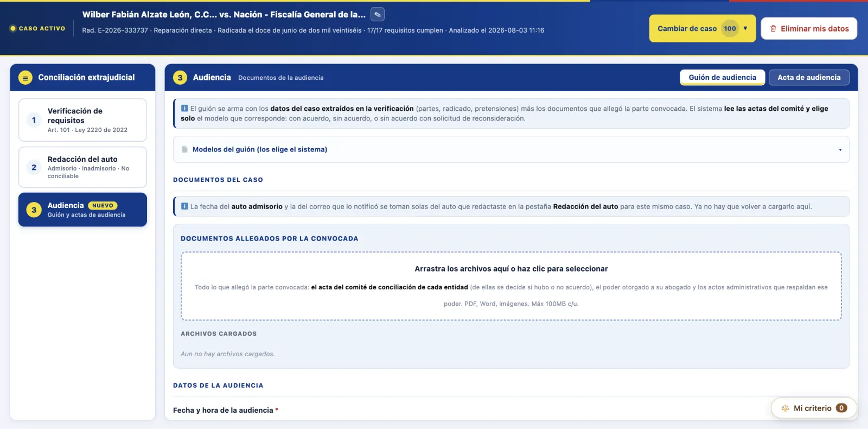Switch to Acta de audiencia tab

pos(809,78)
